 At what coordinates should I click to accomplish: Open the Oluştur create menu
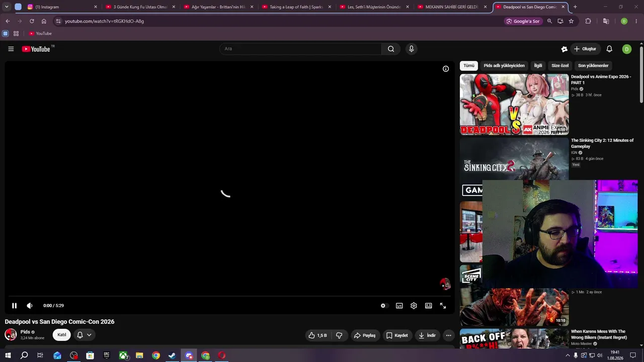coord(585,49)
